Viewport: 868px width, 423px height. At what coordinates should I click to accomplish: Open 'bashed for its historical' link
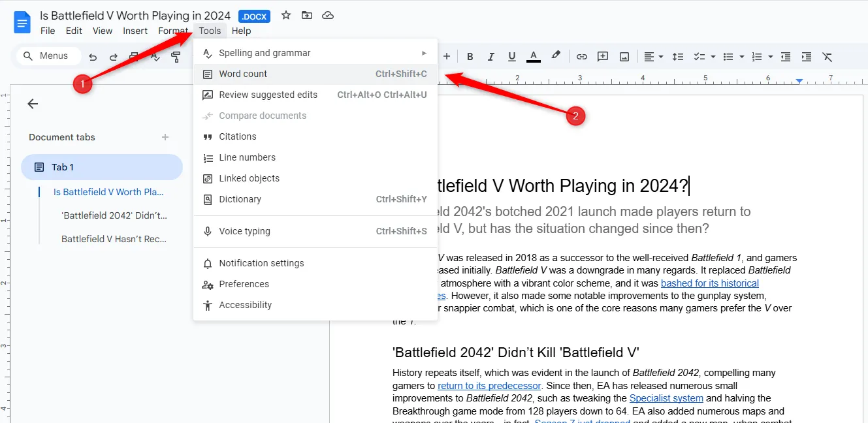[710, 283]
